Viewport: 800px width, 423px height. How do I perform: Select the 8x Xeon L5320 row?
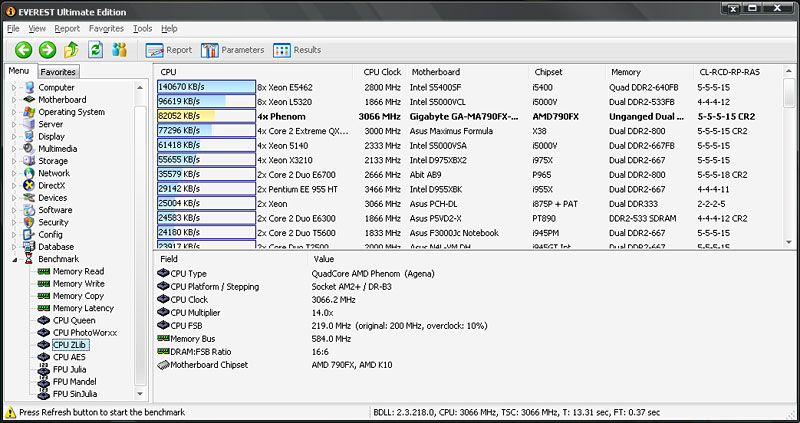pyautogui.click(x=468, y=102)
